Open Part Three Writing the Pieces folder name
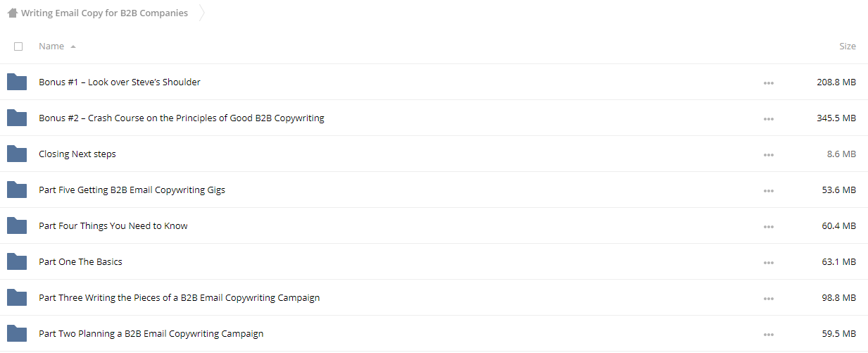868x353 pixels. [180, 298]
